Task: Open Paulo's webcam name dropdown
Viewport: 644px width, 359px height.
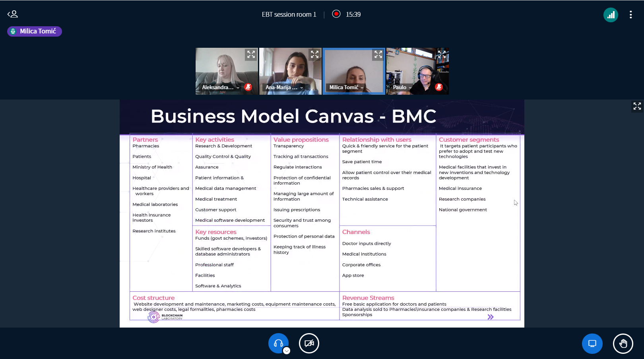Action: [x=402, y=88]
